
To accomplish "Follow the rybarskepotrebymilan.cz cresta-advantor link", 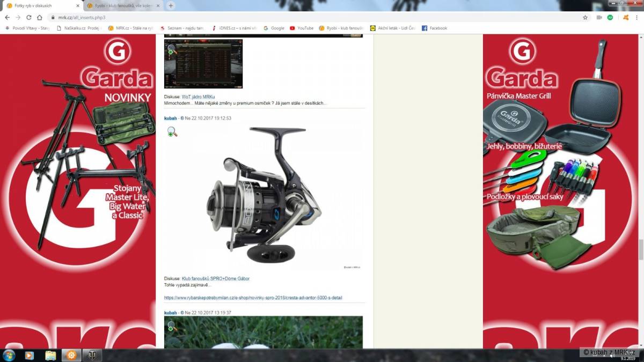I will coord(253,298).
